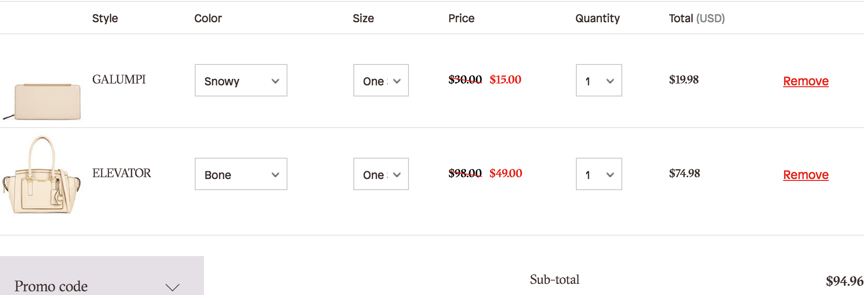
Task: Click the ELEVATOR size chevron arrow
Action: (397, 175)
